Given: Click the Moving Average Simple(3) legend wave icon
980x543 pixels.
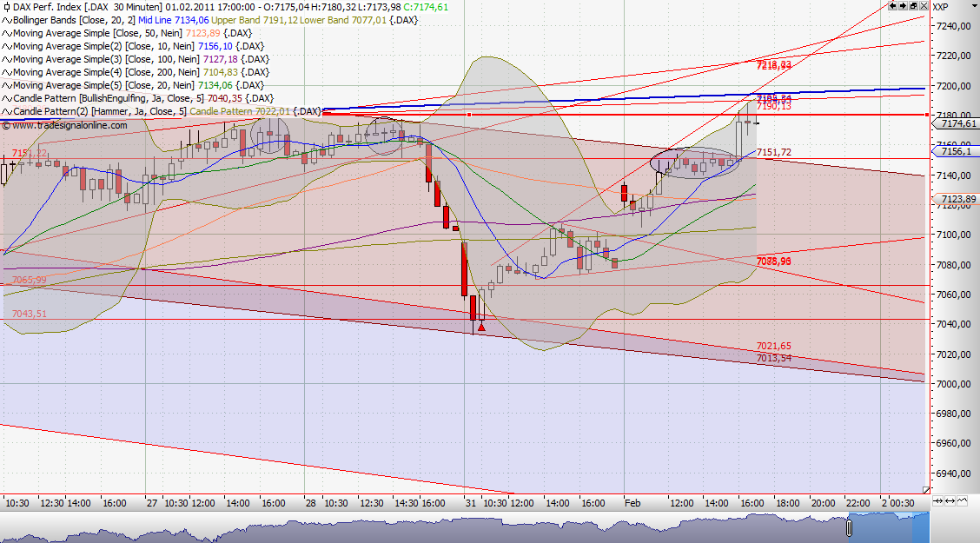Looking at the screenshot, I should pos(6,59).
